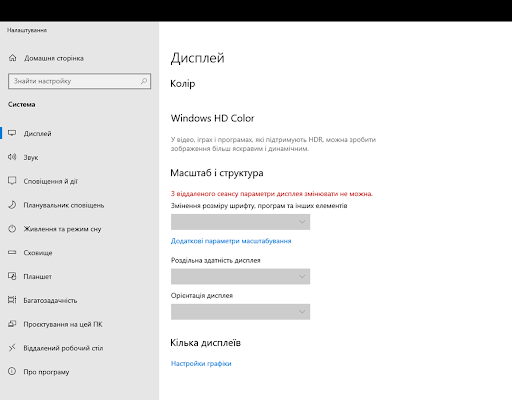The width and height of the screenshot is (512, 400).
Task: Expand the Роздільна здатність дисплея dropdown
Action: pos(240,277)
